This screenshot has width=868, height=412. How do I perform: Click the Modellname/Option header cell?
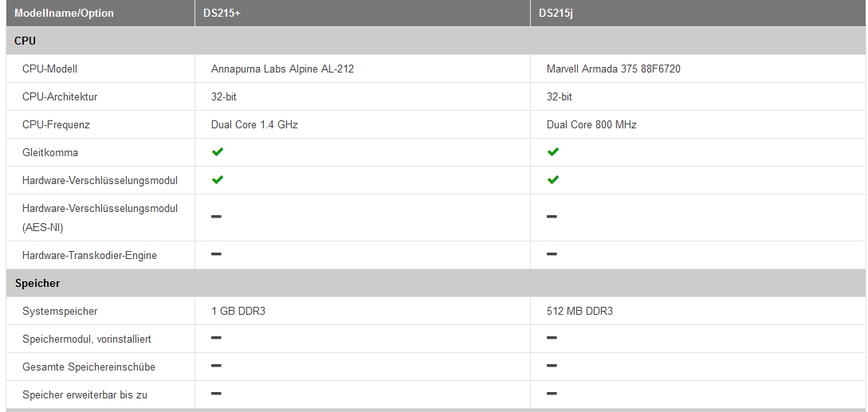pyautogui.click(x=100, y=14)
